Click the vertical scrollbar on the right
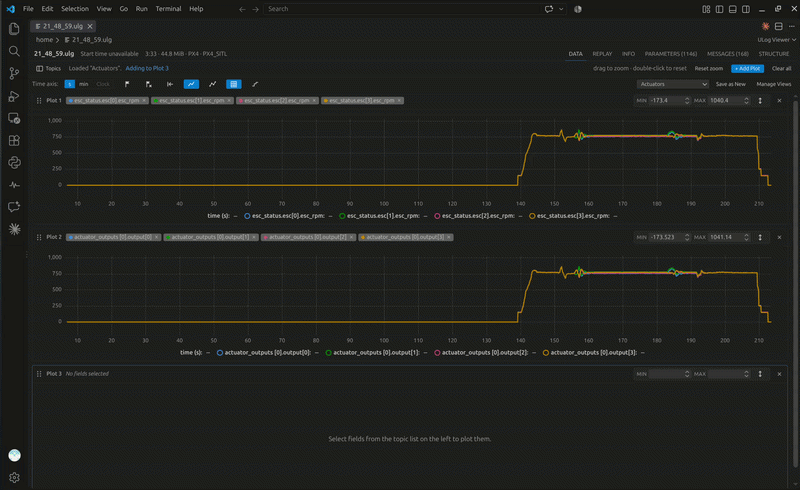 (x=796, y=283)
